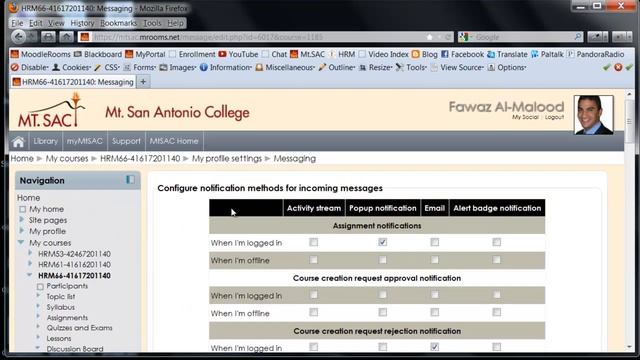Open the Outline developer toolbar menu
Screen dimensions: 640x360
(x=337, y=67)
